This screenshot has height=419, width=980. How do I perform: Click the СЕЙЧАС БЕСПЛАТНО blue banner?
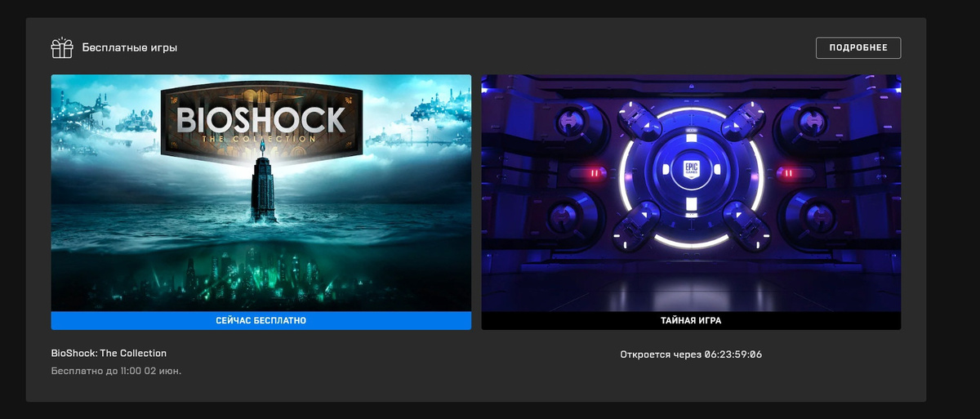click(261, 321)
